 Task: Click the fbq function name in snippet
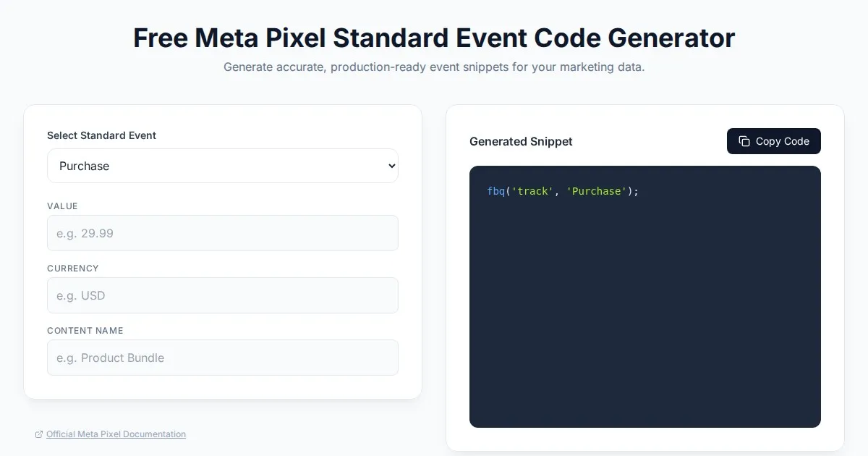coord(495,191)
